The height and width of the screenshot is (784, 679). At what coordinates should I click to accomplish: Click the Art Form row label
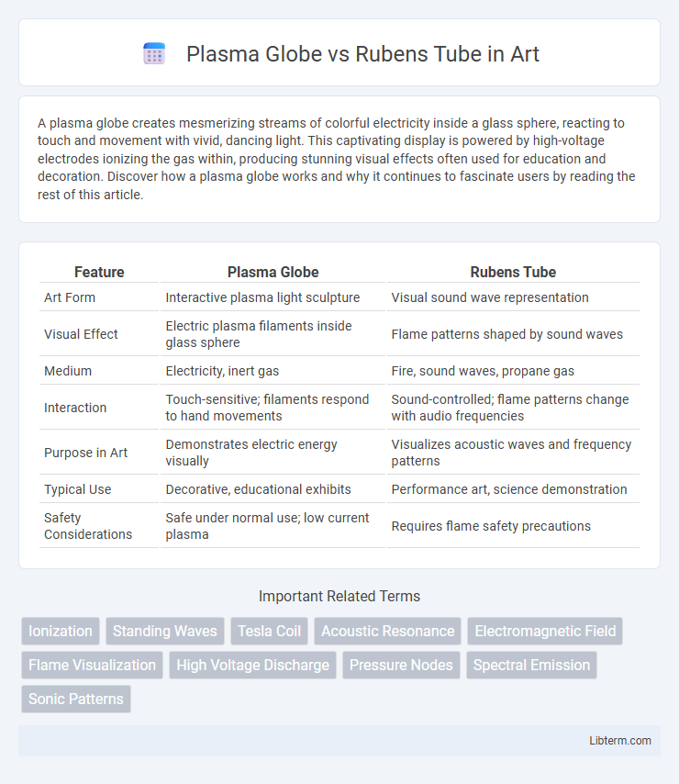(70, 297)
